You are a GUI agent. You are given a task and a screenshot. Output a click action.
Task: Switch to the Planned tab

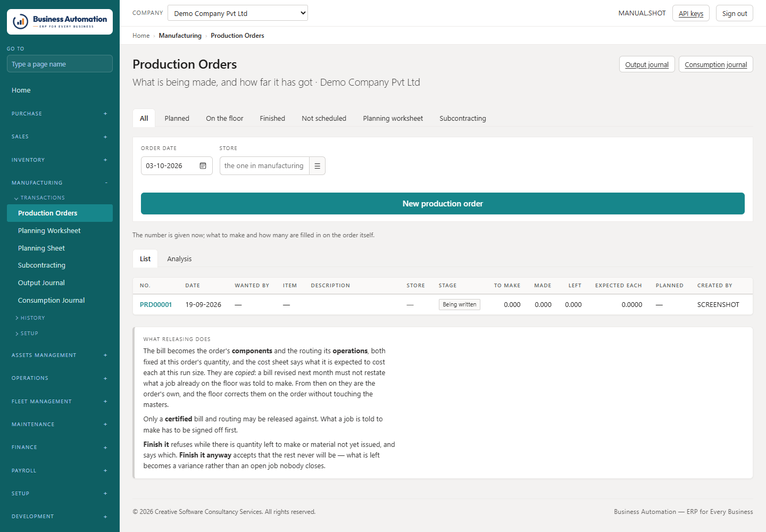point(177,119)
